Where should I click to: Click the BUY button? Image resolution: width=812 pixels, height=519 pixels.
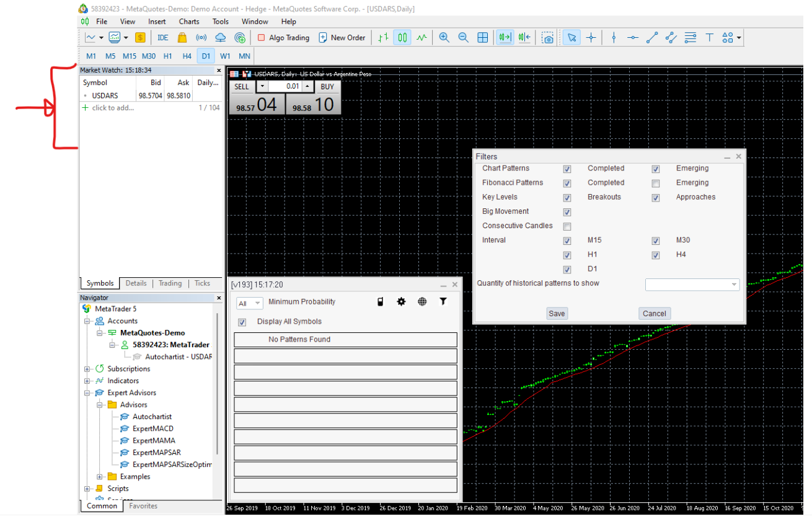pos(327,87)
